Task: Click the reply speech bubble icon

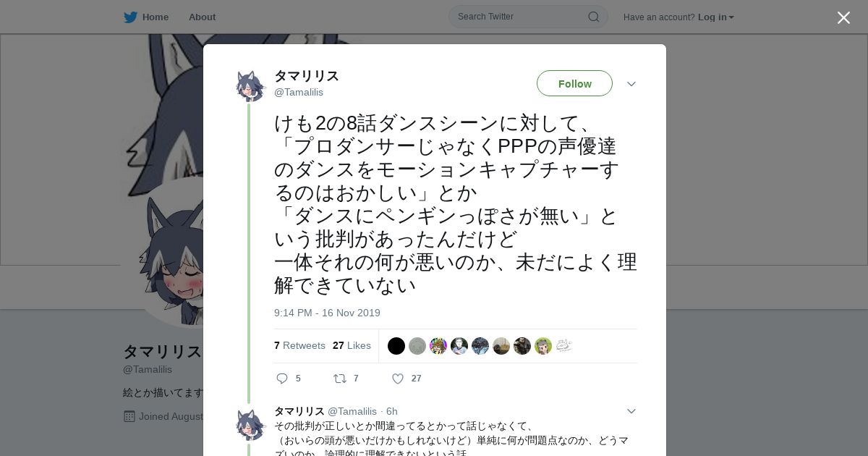Action: pos(282,379)
